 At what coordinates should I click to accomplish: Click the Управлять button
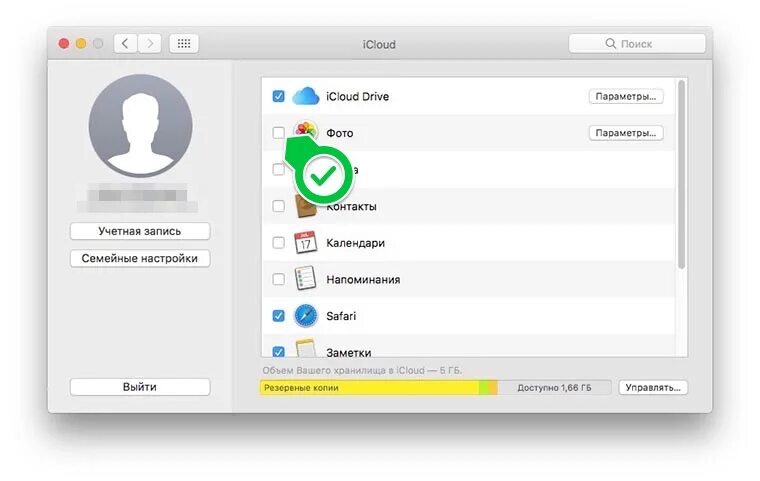(x=653, y=387)
